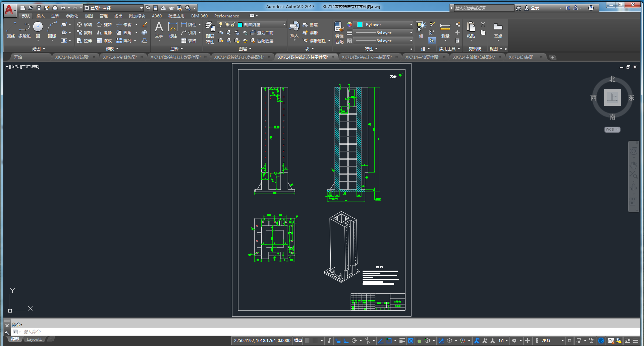Open the annotation scale 1:1 dropdown
The image size is (644, 346).
[503, 341]
